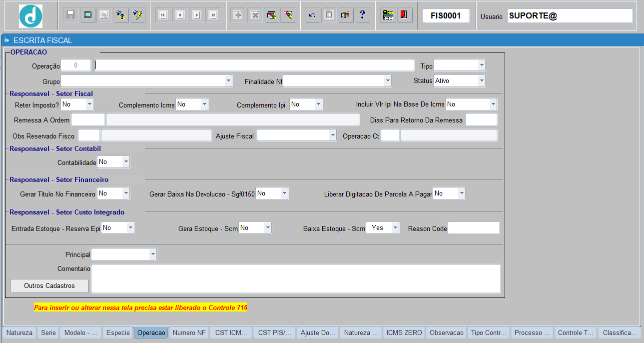Click the pointing hand icon in toolbar
The image size is (644, 343).
click(345, 15)
